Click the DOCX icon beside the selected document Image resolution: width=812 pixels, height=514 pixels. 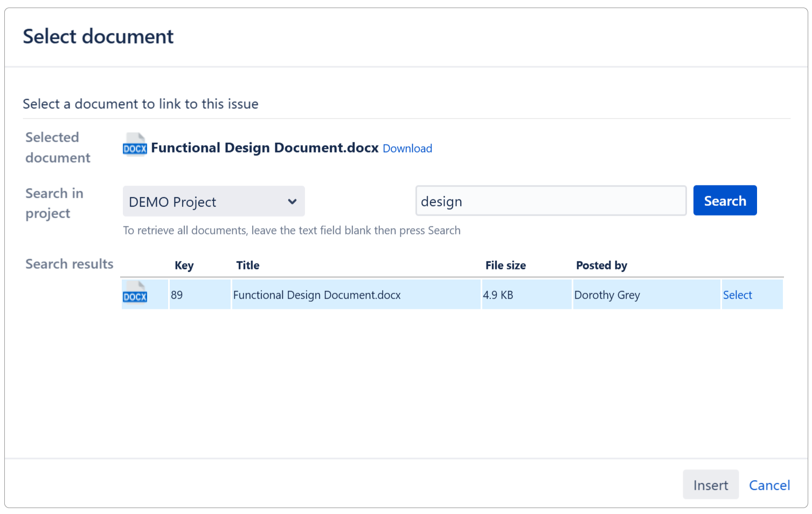click(134, 145)
